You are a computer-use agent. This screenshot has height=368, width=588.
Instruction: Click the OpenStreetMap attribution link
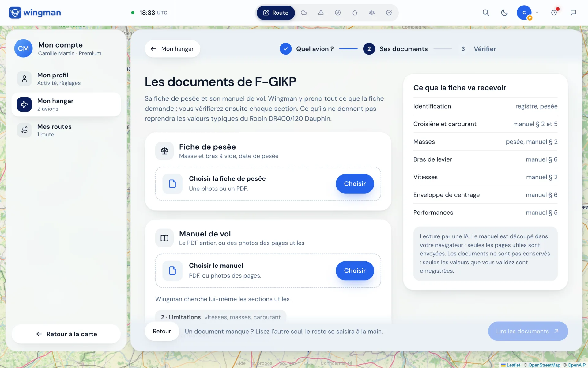[x=544, y=365]
